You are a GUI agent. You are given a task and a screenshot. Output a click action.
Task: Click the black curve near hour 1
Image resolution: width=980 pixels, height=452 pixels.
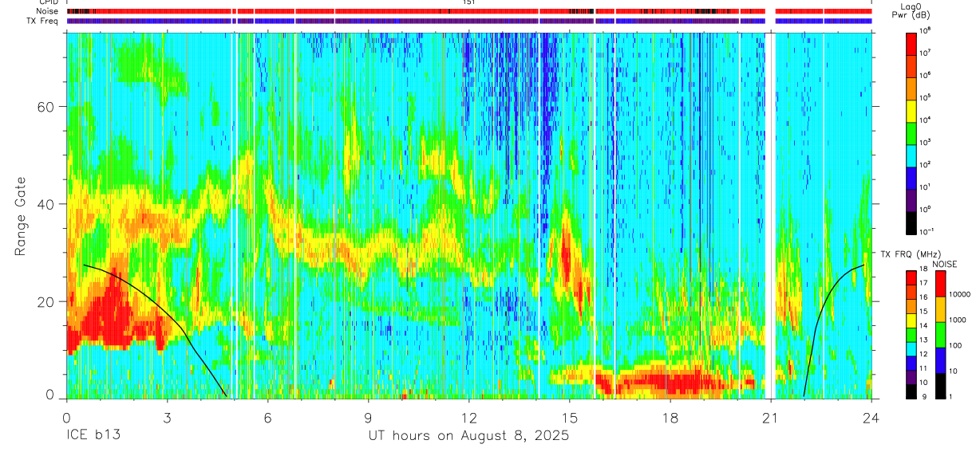coord(100,269)
